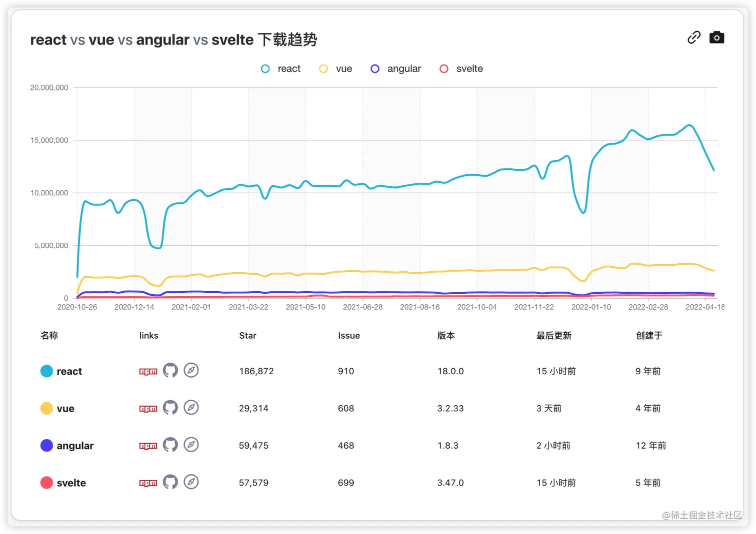Click the 2021-08-16 x-axis date label
Screen dimensions: 756x534
[419, 307]
